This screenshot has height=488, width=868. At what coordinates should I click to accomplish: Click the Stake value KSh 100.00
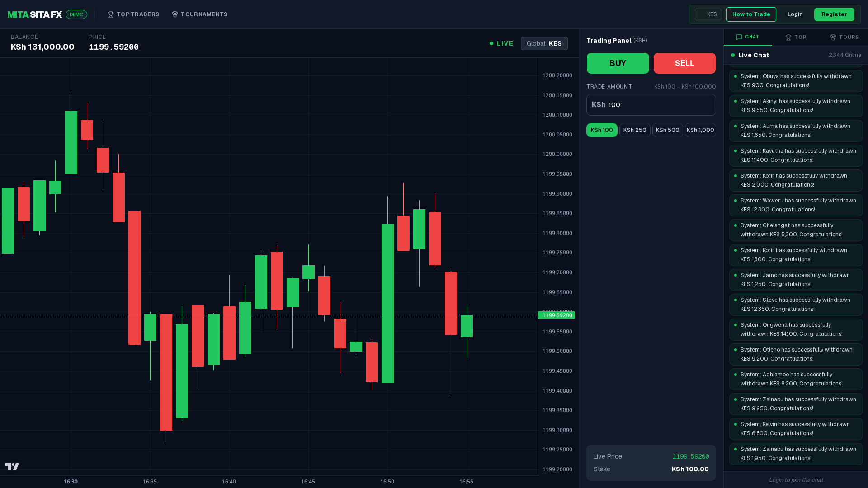690,469
